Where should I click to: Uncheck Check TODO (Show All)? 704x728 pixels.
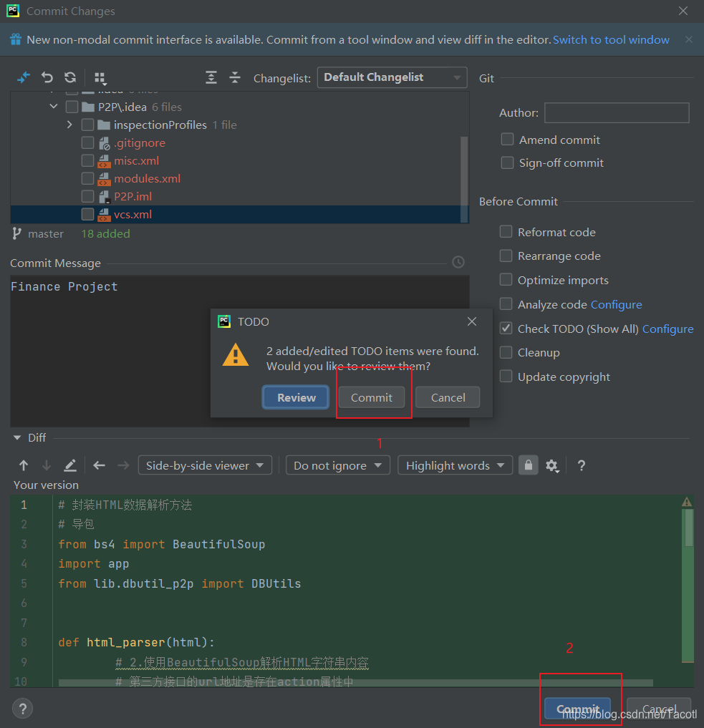[x=506, y=329]
